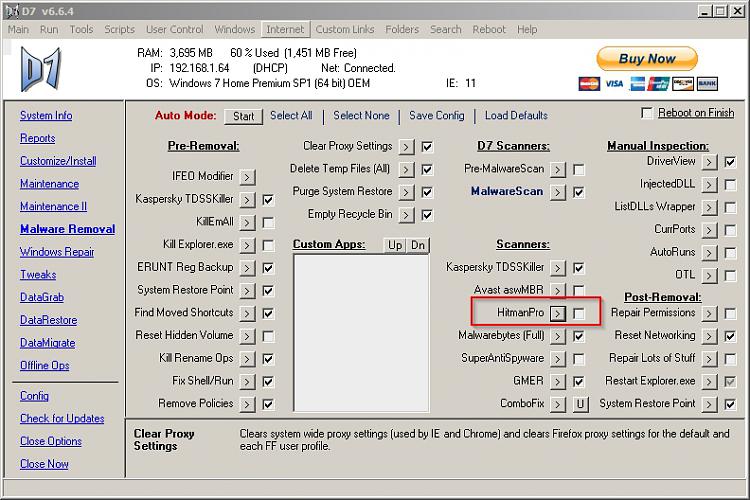750x500 pixels.
Task: Run Pre-MalwareScan arrow button
Action: pos(558,169)
